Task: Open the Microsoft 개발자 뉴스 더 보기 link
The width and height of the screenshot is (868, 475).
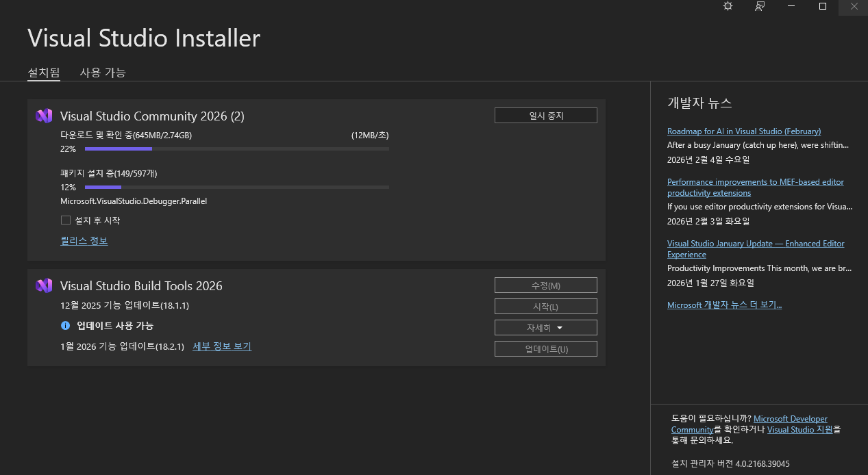Action: click(x=724, y=305)
